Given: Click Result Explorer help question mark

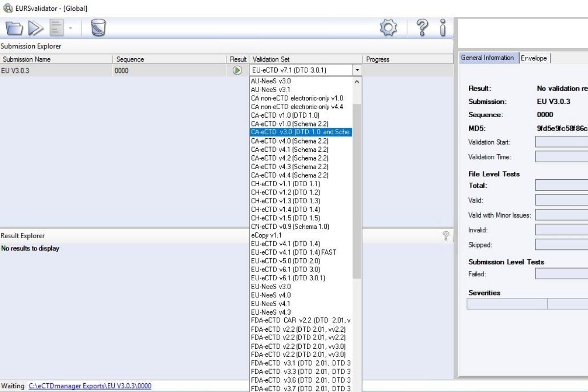Looking at the screenshot, I should click(x=446, y=236).
